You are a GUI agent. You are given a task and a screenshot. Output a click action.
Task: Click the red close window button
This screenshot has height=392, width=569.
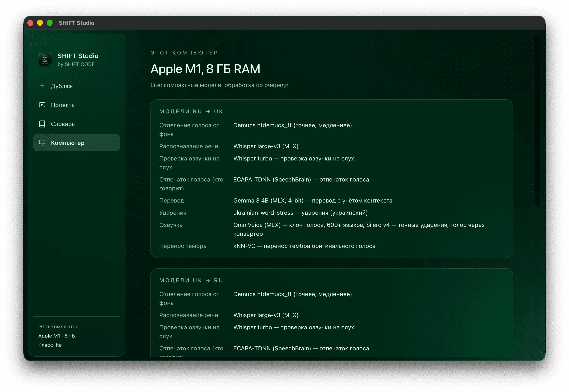point(31,23)
